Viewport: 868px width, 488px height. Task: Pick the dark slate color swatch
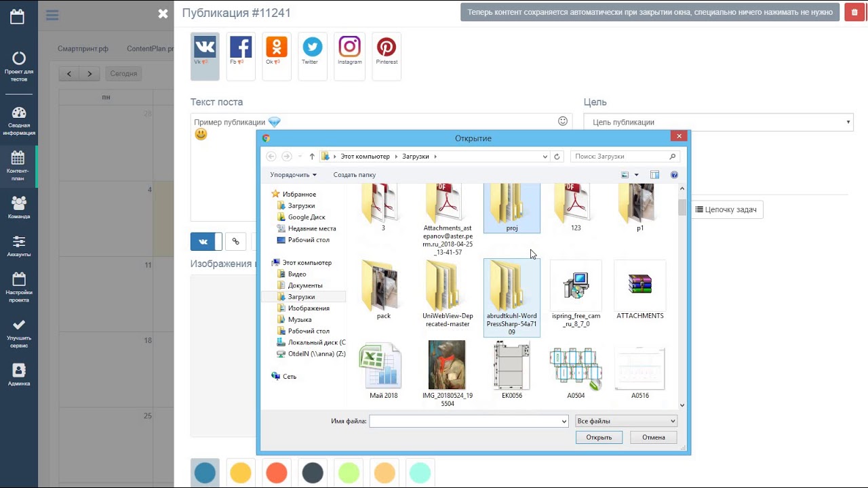click(x=313, y=472)
